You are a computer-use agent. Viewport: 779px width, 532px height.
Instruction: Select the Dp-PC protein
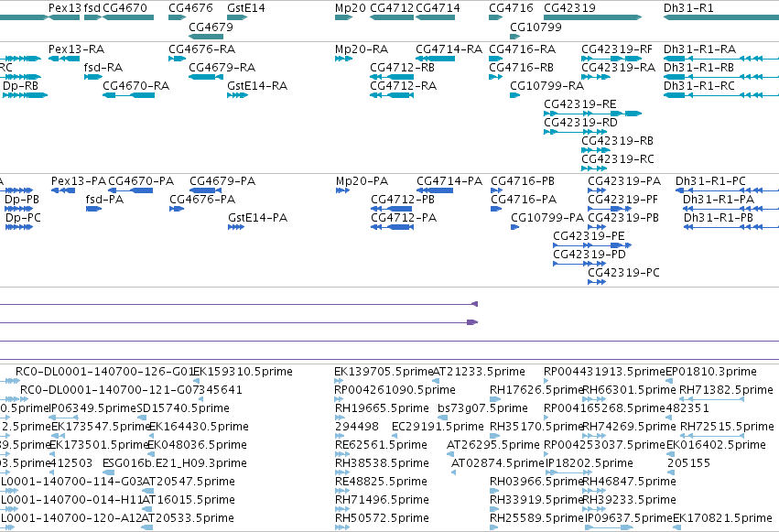point(19,227)
